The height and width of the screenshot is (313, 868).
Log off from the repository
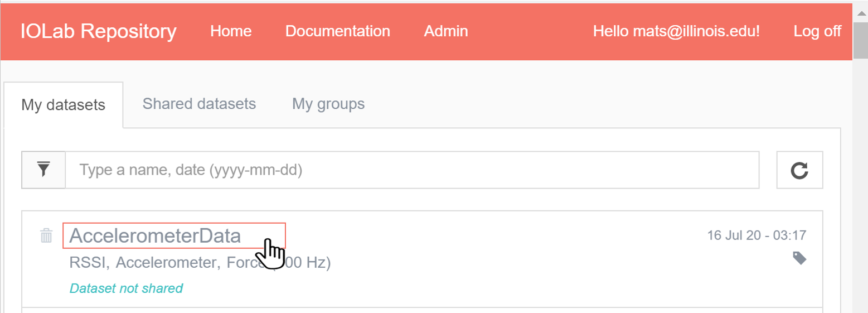[x=817, y=31]
